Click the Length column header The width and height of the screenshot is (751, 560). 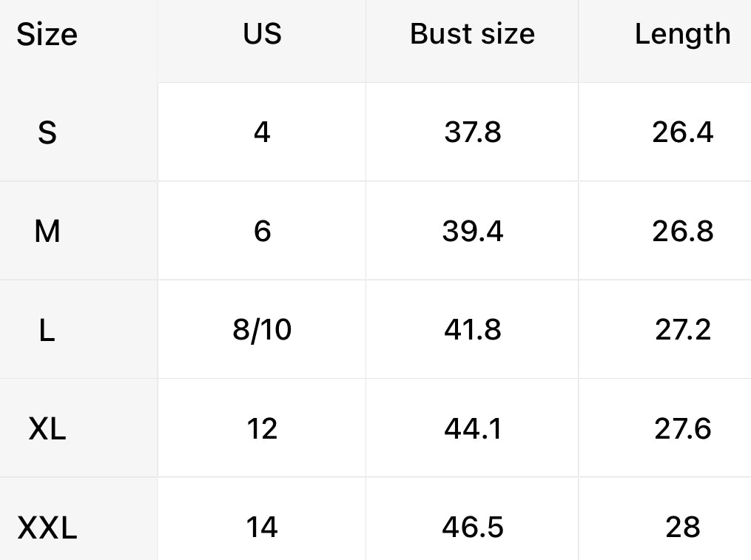click(682, 34)
